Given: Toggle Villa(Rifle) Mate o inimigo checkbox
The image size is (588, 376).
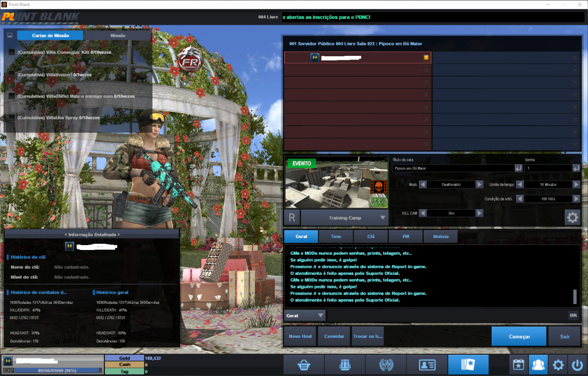Looking at the screenshot, I should coord(12,96).
